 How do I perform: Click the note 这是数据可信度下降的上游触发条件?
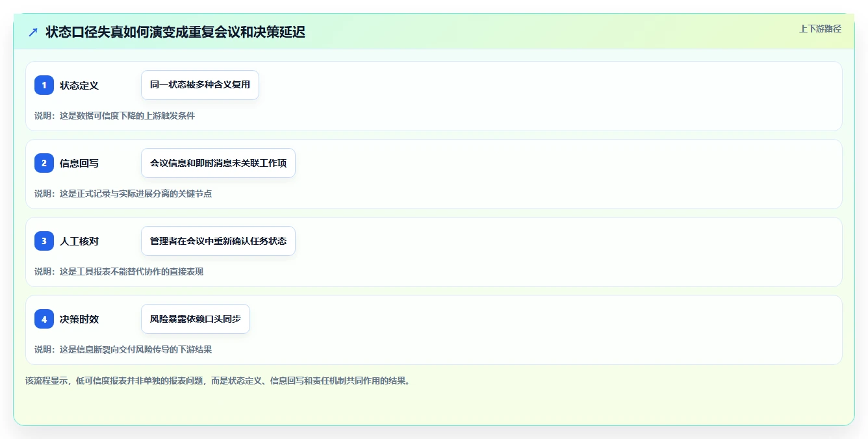115,116
